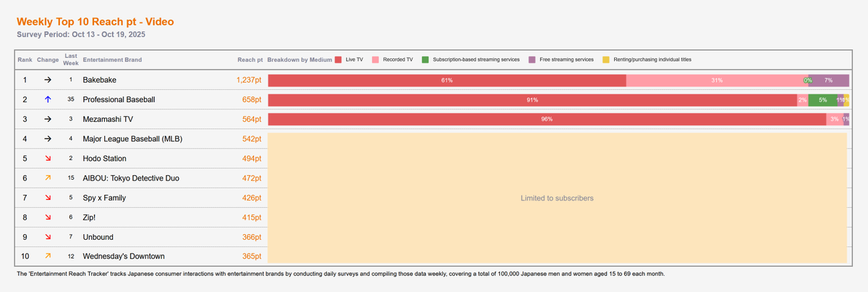Select Major League Baseball (MLB) entry
Screen dimensions: 868x292
click(133, 138)
